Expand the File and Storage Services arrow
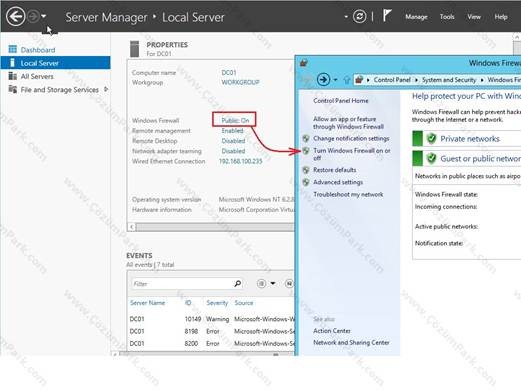This screenshot has width=521, height=391. [x=106, y=89]
